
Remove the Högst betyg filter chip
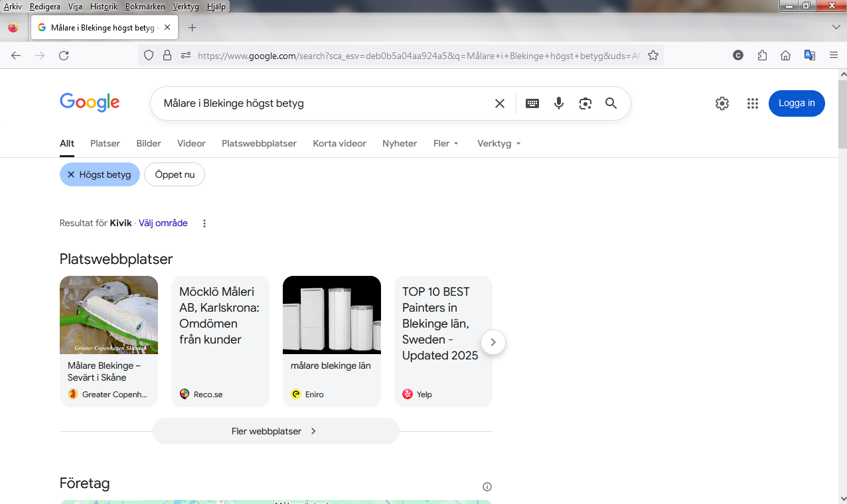tap(71, 174)
